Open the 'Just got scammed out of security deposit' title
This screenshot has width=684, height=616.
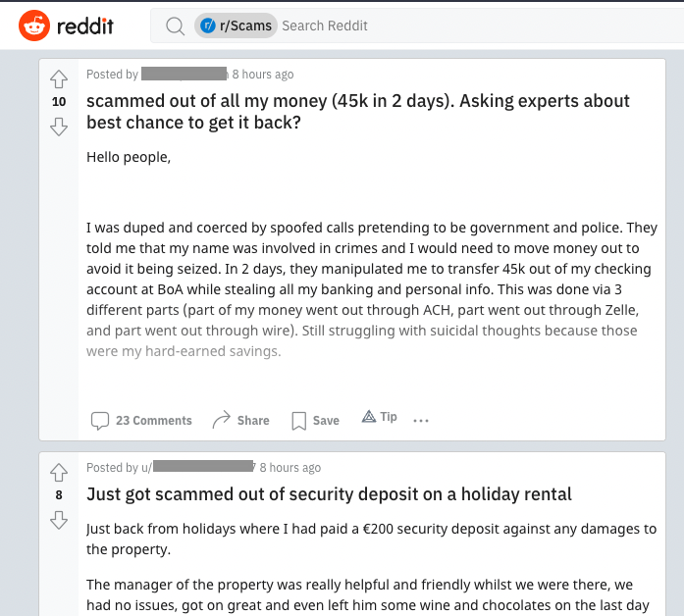[x=329, y=494]
